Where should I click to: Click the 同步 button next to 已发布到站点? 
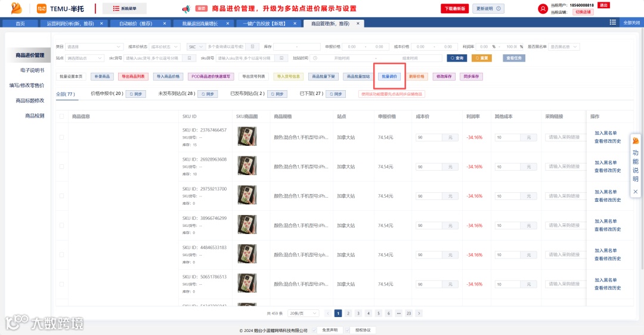coord(277,94)
